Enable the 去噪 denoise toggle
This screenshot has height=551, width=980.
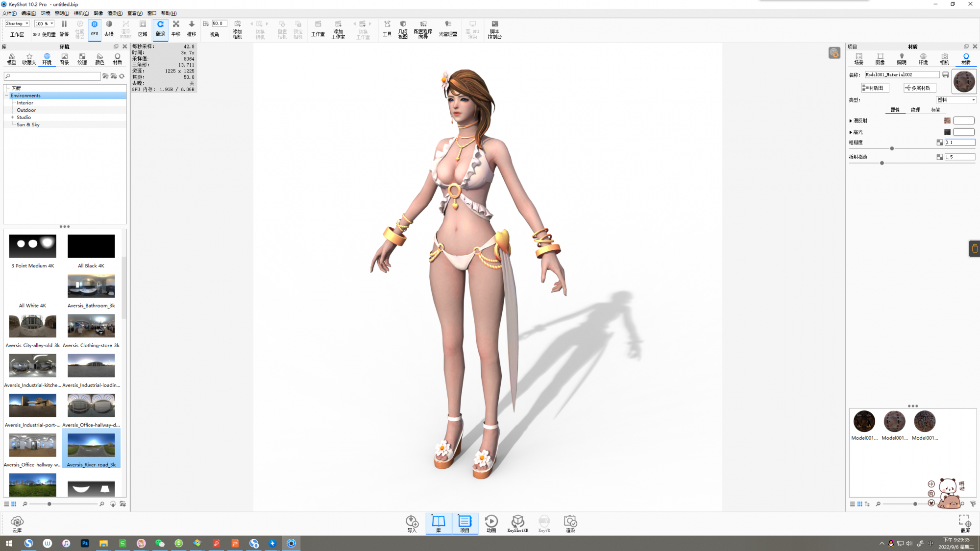tap(109, 29)
